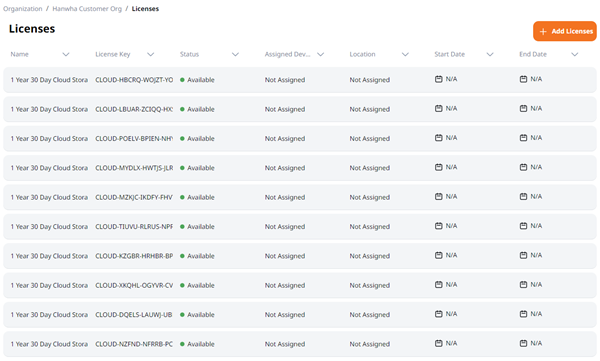Open Hanwha Customer Org breadcrumb link
The image size is (600, 361).
(x=87, y=8)
